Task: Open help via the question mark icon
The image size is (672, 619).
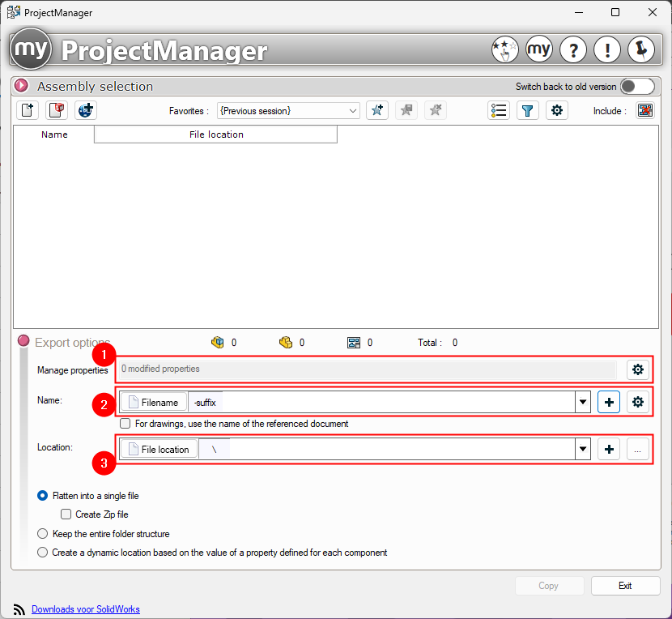Action: tap(573, 49)
